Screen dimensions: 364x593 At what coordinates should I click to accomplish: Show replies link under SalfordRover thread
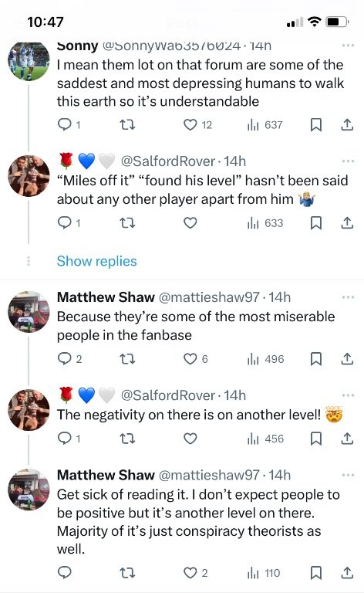tap(96, 261)
